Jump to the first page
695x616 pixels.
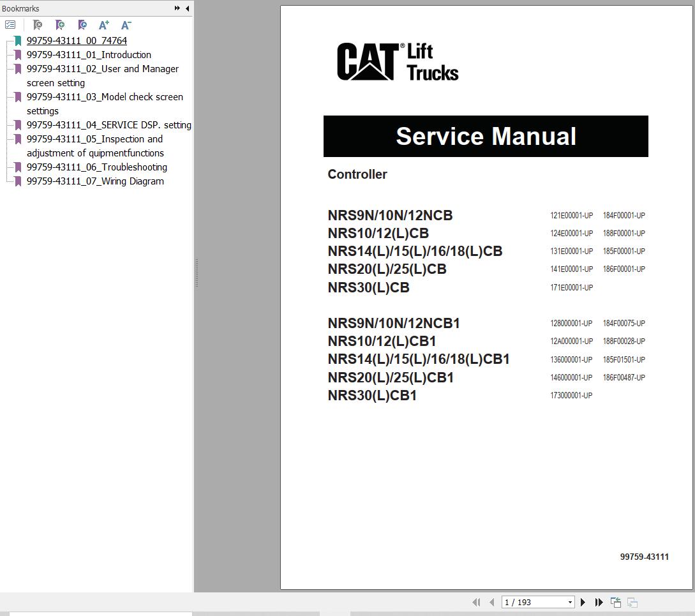(x=476, y=602)
